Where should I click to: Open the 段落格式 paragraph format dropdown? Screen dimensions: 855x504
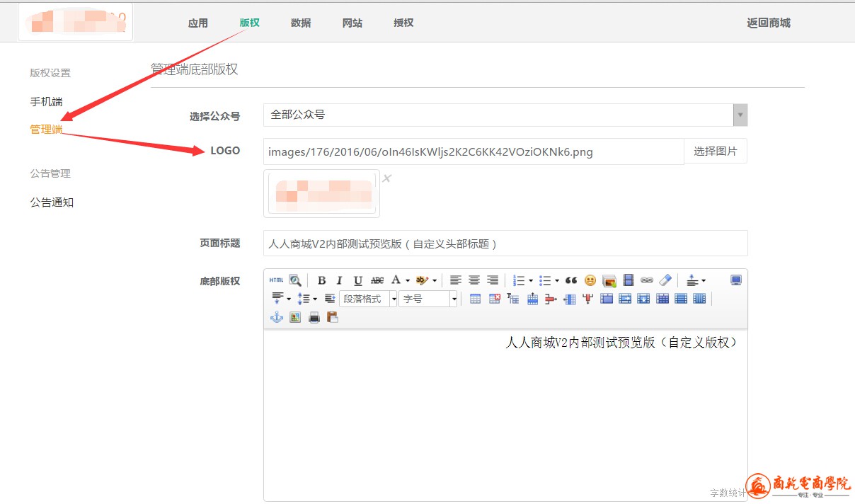pyautogui.click(x=368, y=299)
